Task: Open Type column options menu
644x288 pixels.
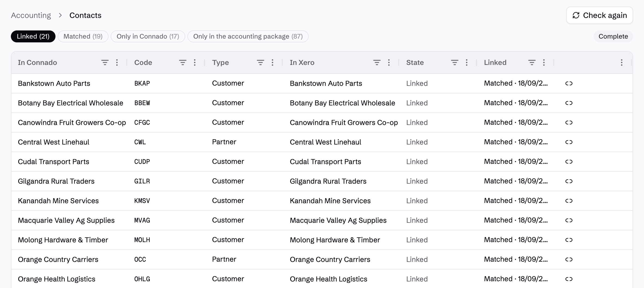Action: (x=273, y=62)
